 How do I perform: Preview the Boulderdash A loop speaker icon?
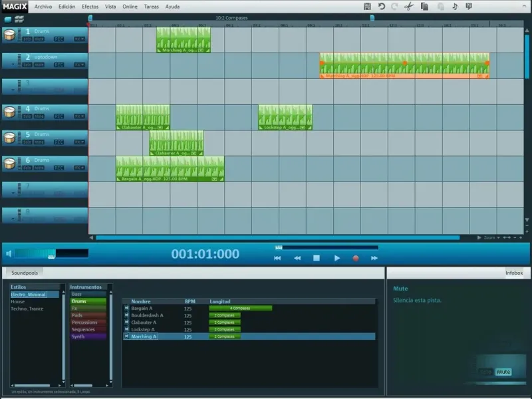click(126, 315)
